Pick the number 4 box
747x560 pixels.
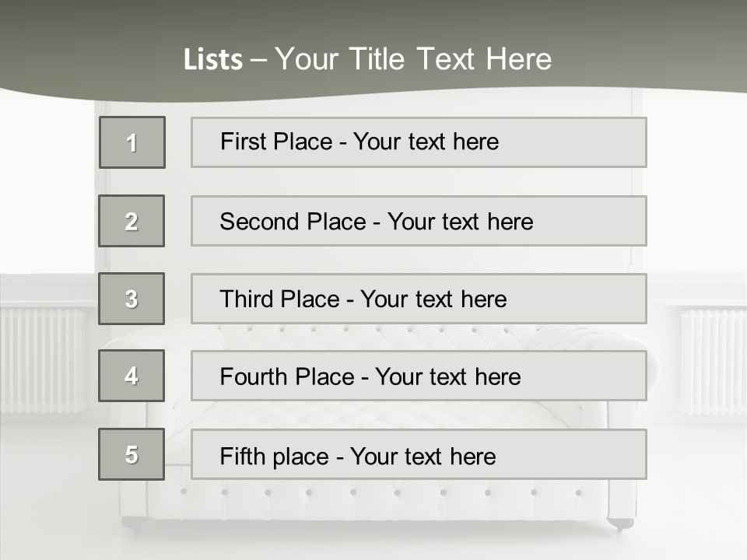[132, 376]
